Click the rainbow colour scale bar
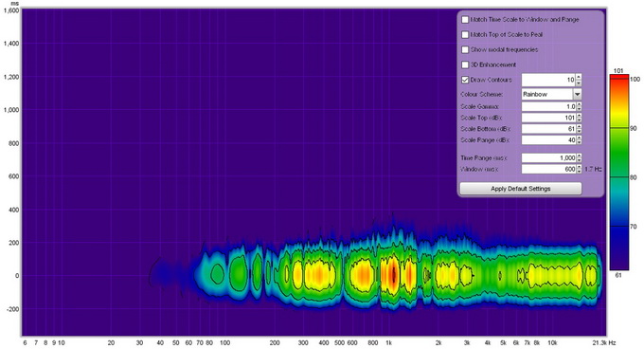644x349 pixels. click(619, 173)
